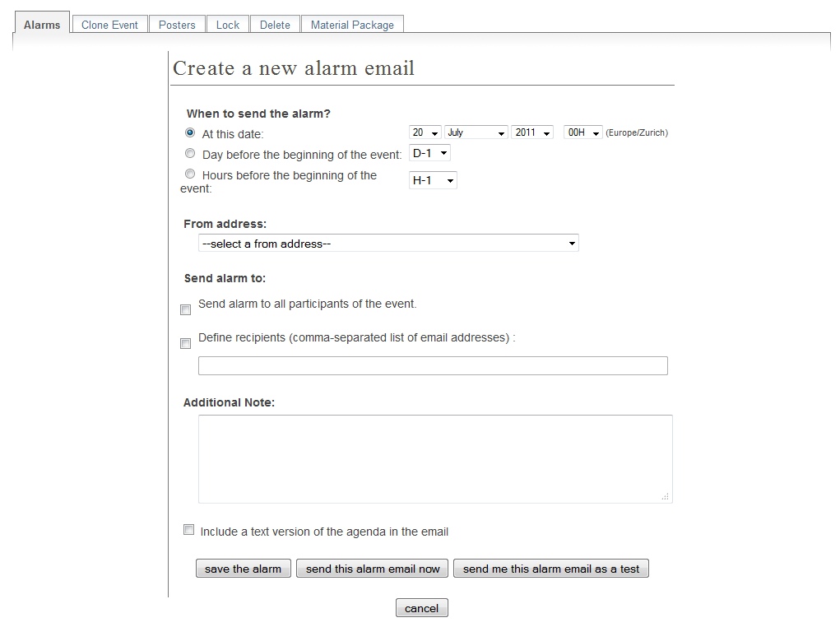Open the day dropdown showing 20

425,132
